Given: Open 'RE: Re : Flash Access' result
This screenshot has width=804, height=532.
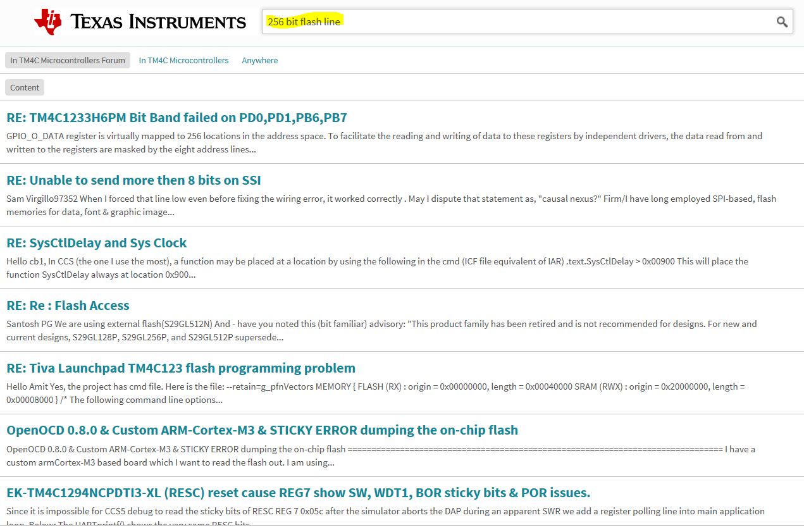Looking at the screenshot, I should click(68, 306).
